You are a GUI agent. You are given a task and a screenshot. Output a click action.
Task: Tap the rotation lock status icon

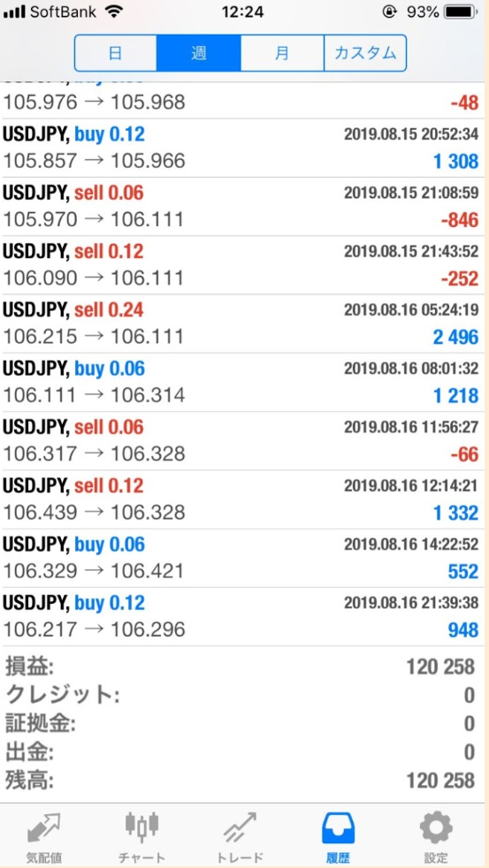[x=389, y=11]
